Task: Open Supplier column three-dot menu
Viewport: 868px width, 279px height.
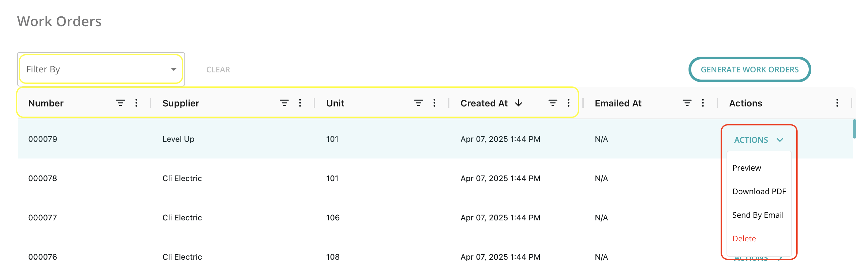Action: 300,103
